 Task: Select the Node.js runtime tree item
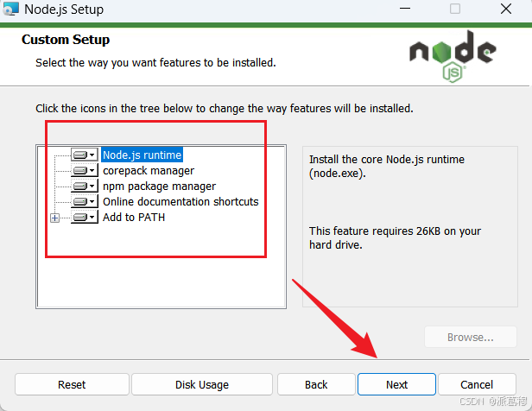(142, 155)
